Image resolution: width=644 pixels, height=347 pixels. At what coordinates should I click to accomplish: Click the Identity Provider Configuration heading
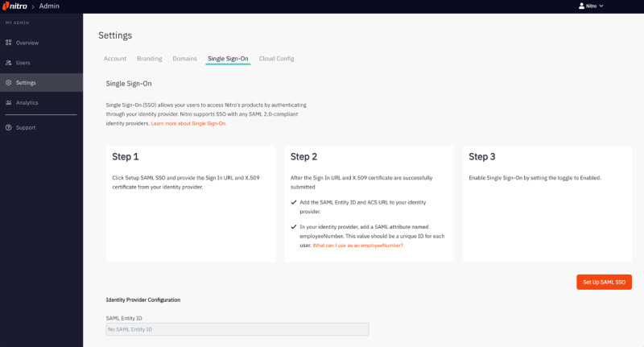143,299
